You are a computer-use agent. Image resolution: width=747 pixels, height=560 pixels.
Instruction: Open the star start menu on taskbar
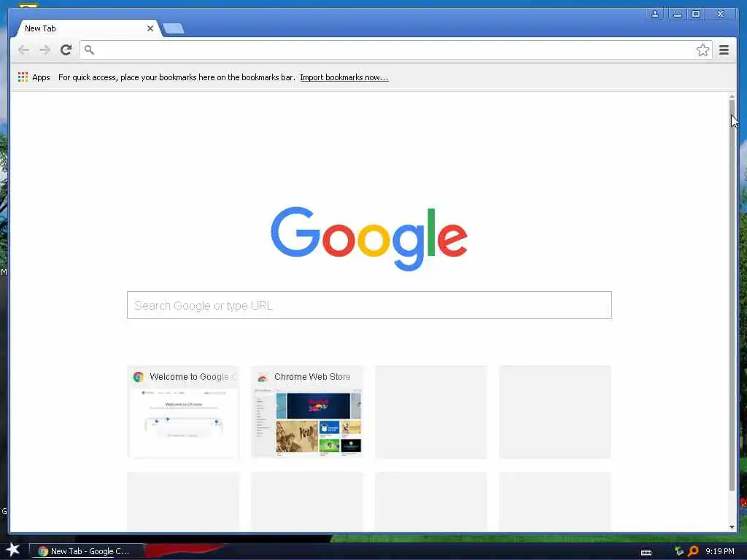[x=13, y=550]
